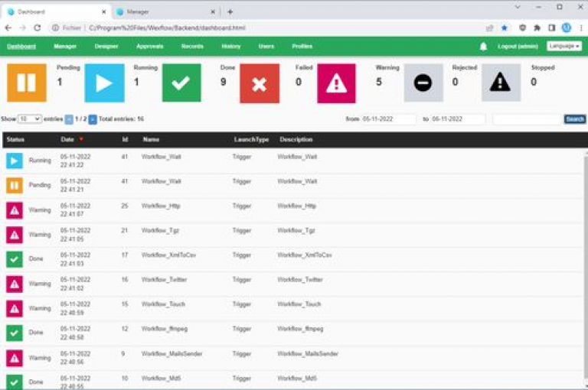Open the Approvals navigation item
This screenshot has height=390, width=588.
[x=149, y=47]
